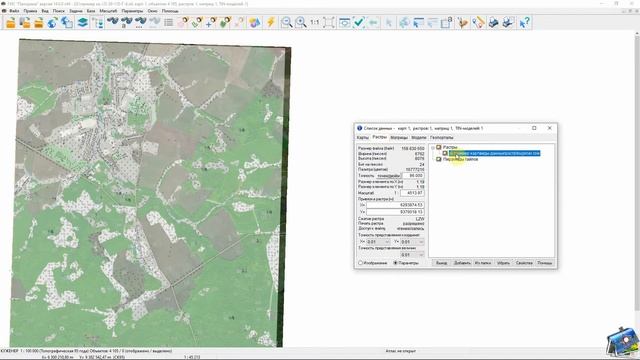Click the colored shapes 3D objects icon

pos(255,22)
